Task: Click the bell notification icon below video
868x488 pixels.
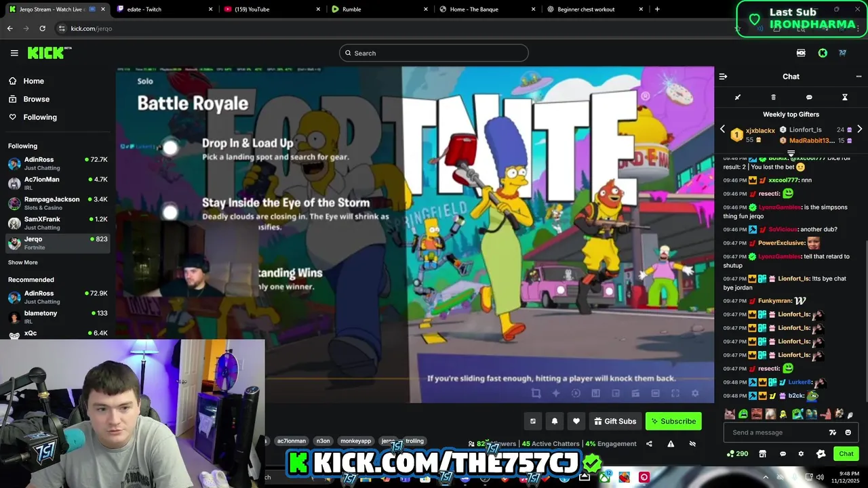Action: (555, 421)
